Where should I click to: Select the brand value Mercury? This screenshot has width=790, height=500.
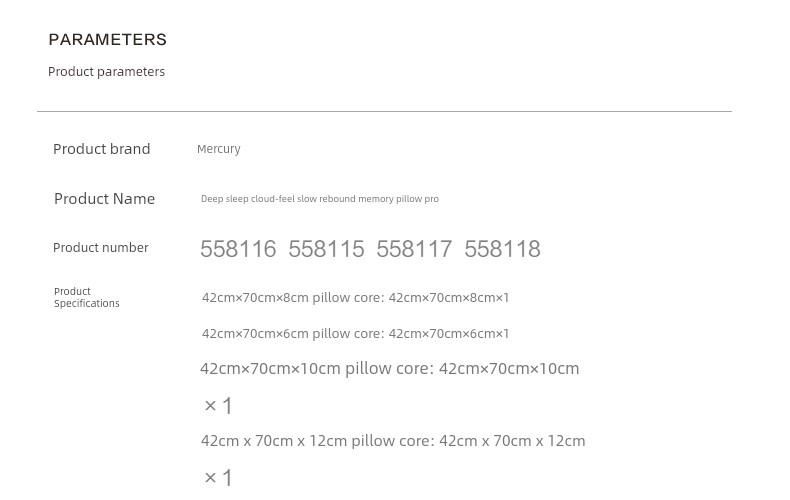(x=218, y=149)
